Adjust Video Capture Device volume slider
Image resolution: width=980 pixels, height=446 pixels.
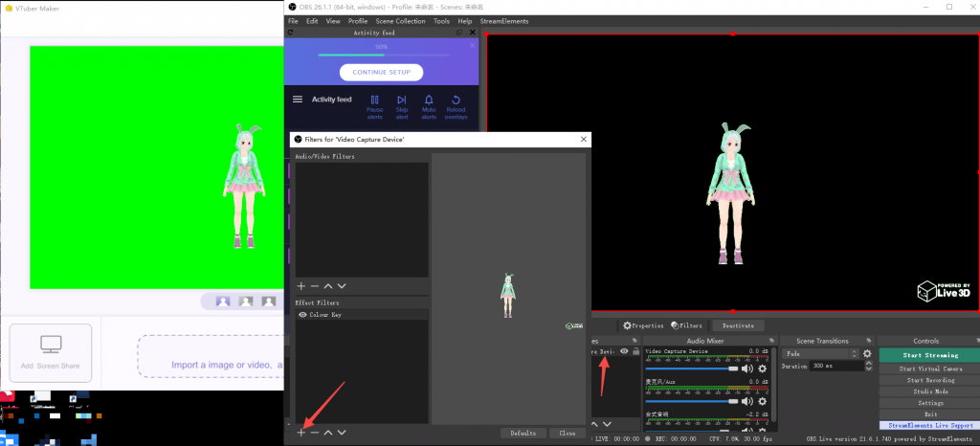coord(692,368)
